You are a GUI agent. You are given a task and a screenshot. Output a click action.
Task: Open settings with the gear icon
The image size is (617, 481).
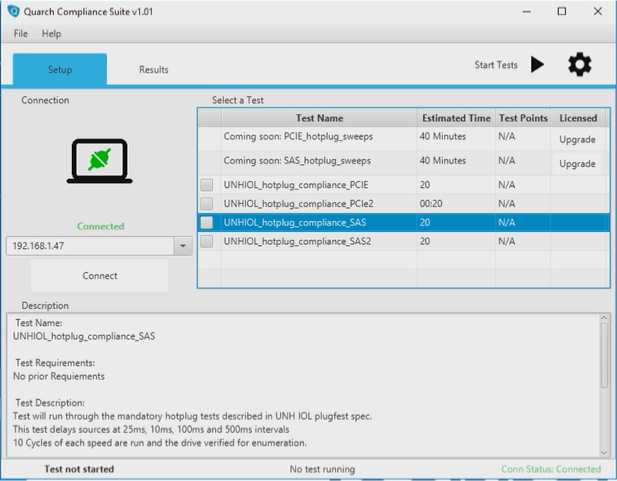(580, 65)
